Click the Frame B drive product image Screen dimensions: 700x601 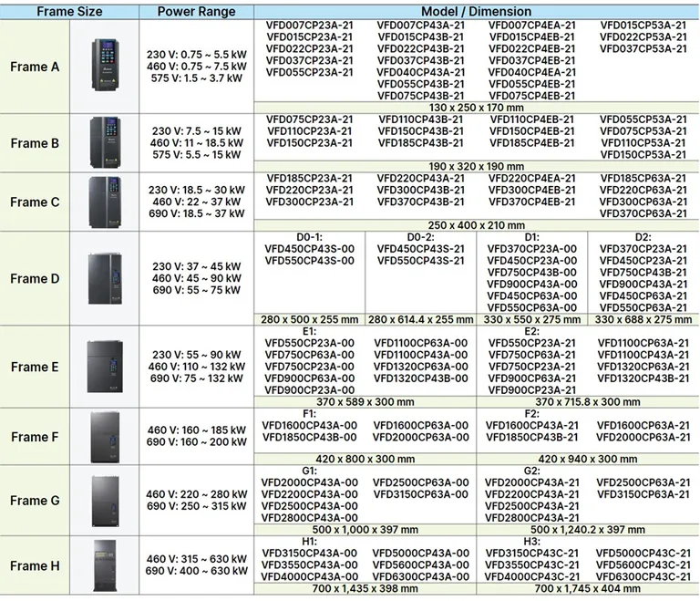point(105,142)
